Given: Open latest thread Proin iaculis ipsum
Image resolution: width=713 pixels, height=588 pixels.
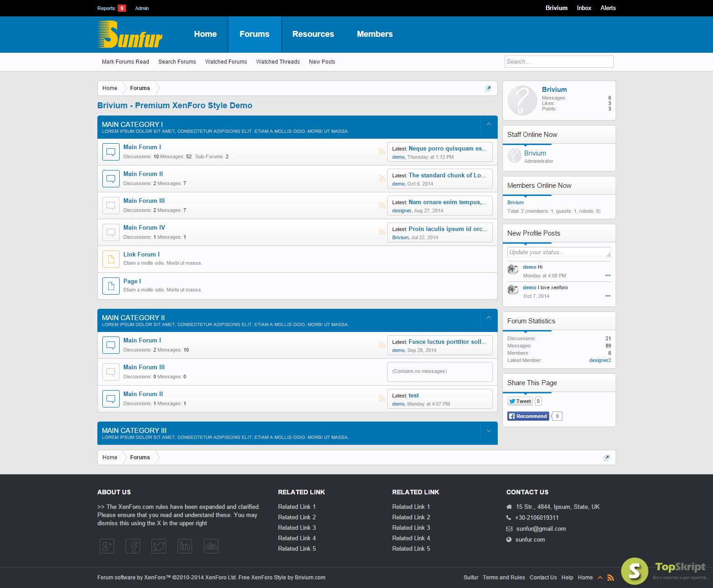Looking at the screenshot, I should 448,229.
